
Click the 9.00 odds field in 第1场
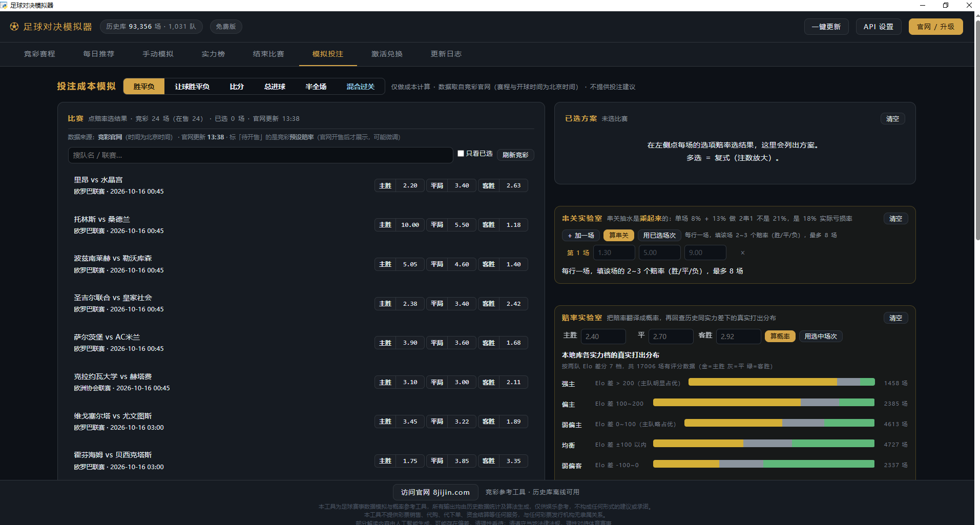coord(705,253)
